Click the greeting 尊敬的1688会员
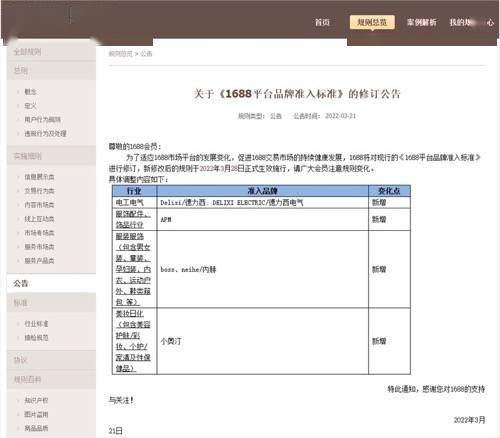The image size is (500, 438). (x=135, y=147)
